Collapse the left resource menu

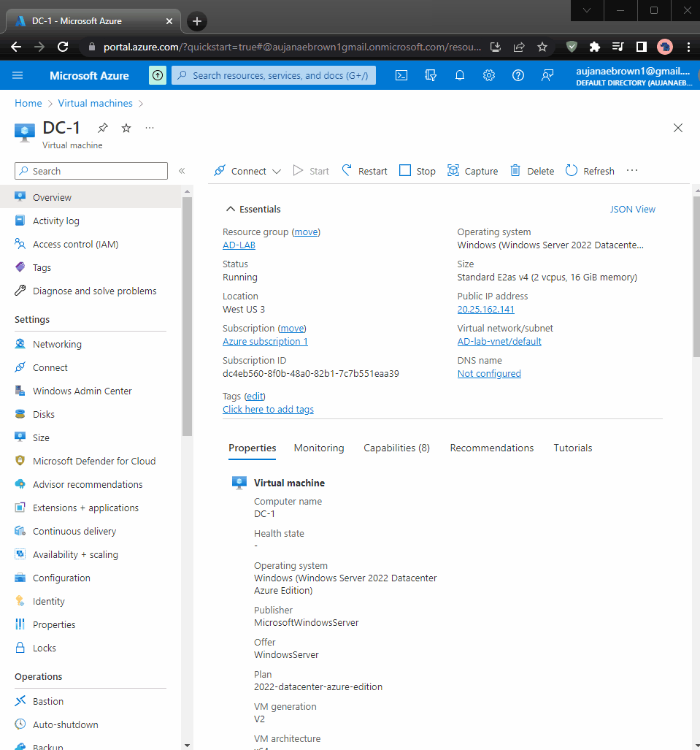(x=182, y=171)
